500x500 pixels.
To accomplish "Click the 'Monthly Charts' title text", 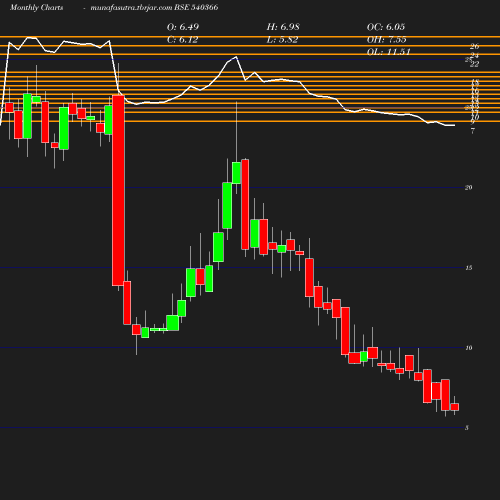I will [x=37, y=7].
